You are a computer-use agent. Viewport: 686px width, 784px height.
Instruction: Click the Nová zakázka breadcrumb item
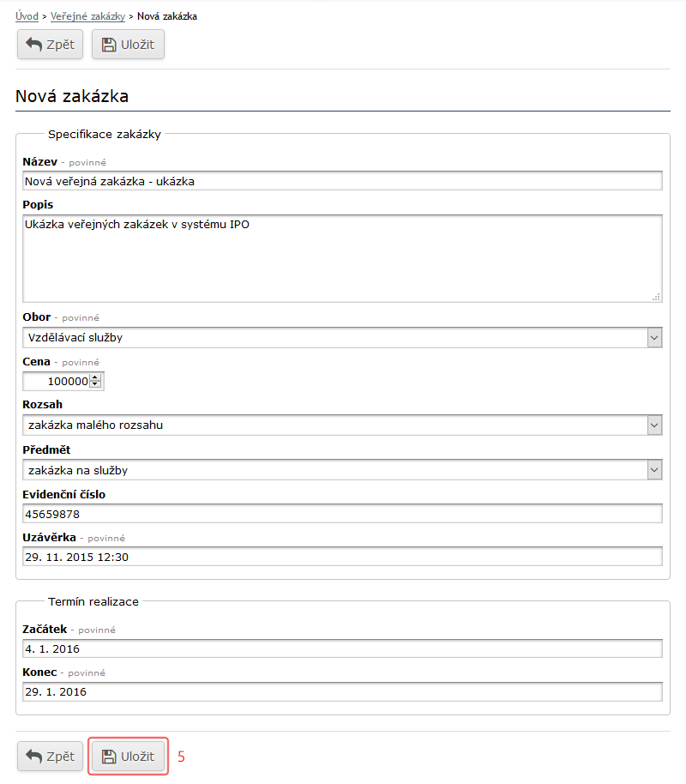pyautogui.click(x=167, y=16)
